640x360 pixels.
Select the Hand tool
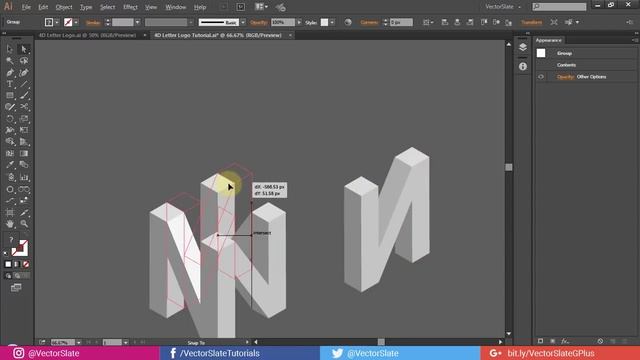10,224
